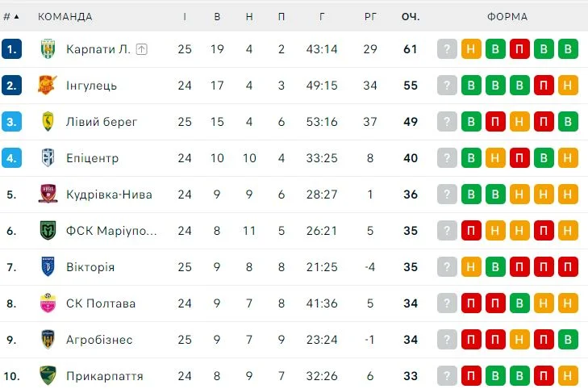Click the ФСК Маріуполь team badge
This screenshot has height=389, width=588.
coord(48,231)
